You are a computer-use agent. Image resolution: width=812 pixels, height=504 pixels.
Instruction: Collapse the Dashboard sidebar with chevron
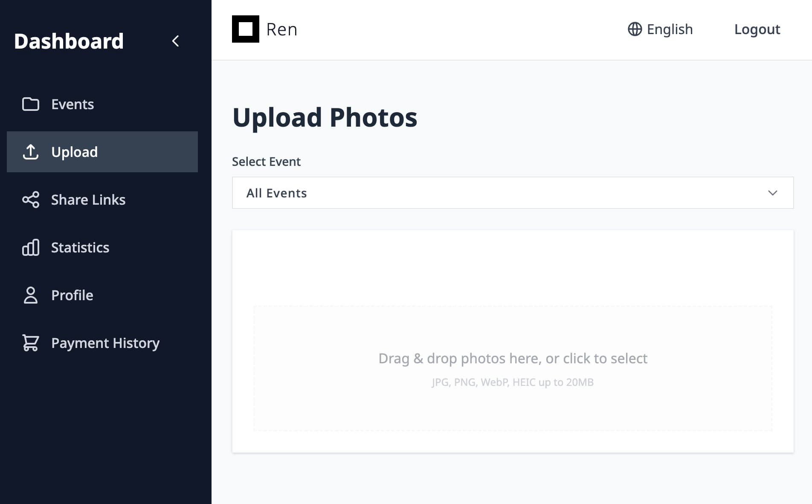[175, 41]
